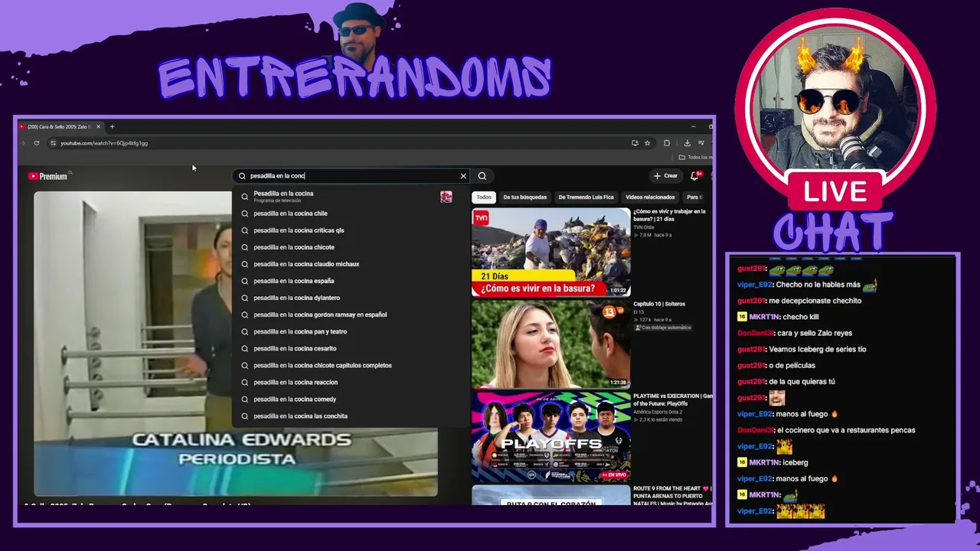Open the media controls icon
This screenshot has height=551, width=980.
tap(701, 143)
